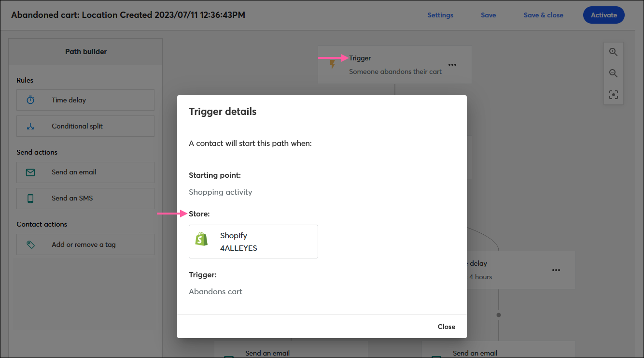The height and width of the screenshot is (358, 644).
Task: Zoom in using the magnifier icon
Action: point(613,52)
